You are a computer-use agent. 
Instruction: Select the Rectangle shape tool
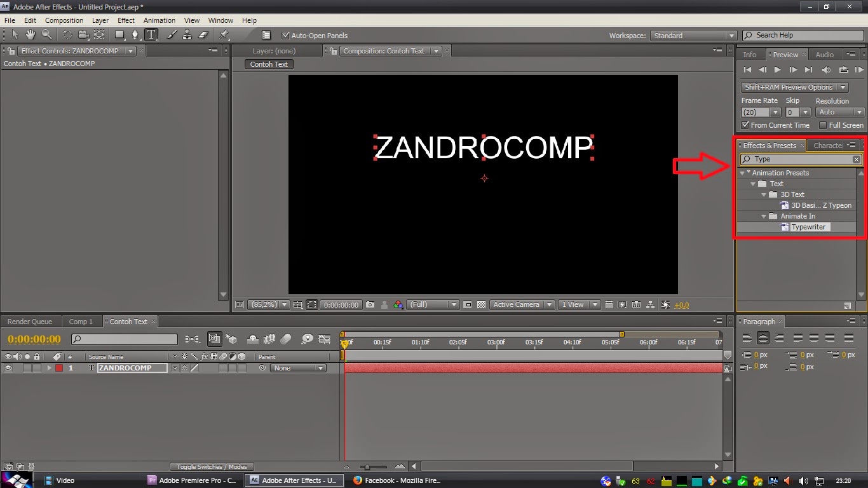[x=120, y=35]
